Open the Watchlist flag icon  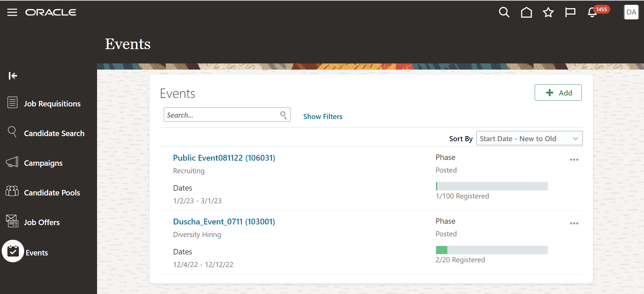[x=570, y=12]
